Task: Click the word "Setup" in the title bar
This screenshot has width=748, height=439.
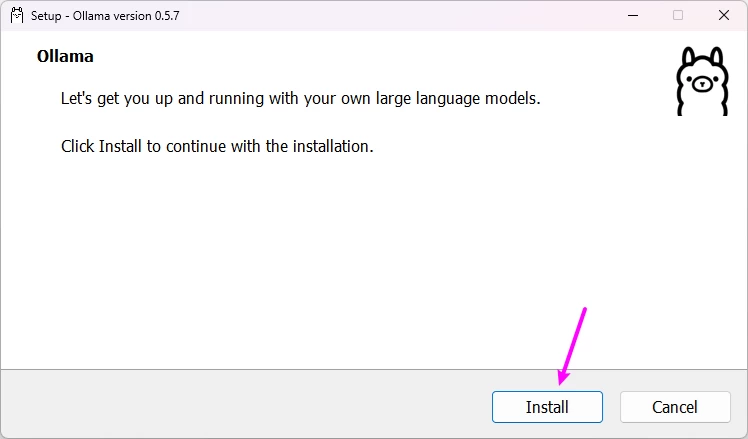Action: pyautogui.click(x=48, y=16)
